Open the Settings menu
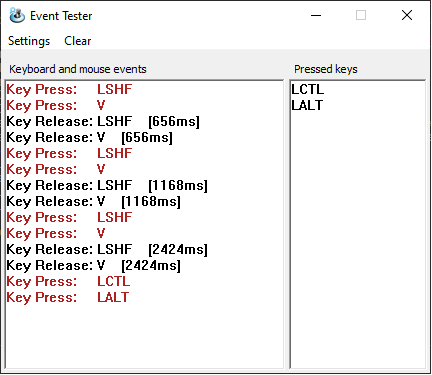The height and width of the screenshot is (375, 432). 29,41
